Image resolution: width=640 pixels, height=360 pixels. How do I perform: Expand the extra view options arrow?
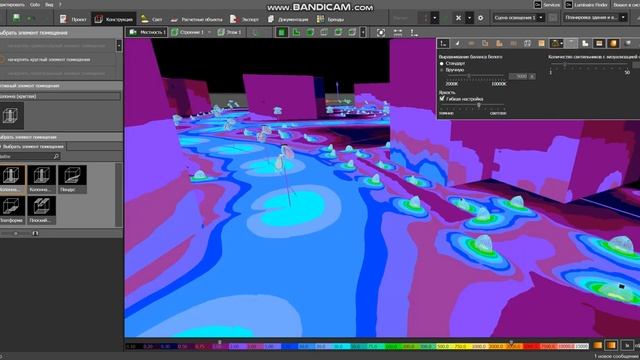click(363, 32)
